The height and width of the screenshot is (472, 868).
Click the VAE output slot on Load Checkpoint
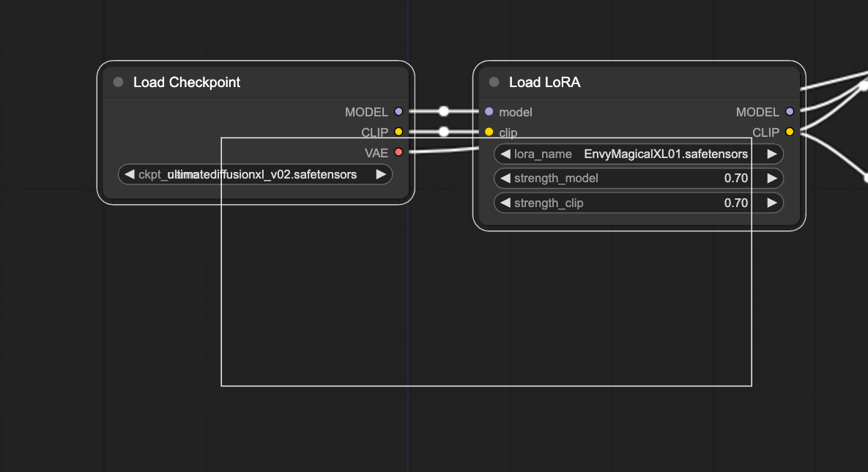coord(398,153)
